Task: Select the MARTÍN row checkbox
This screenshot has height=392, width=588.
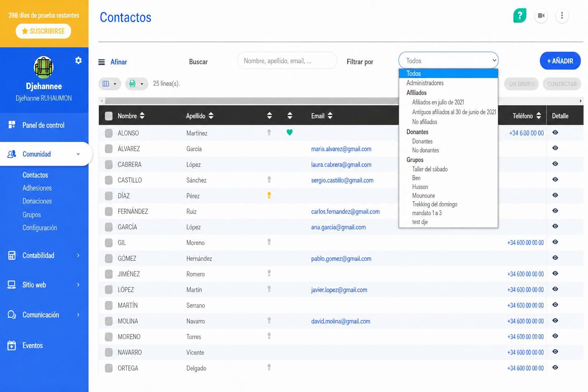Action: click(109, 305)
